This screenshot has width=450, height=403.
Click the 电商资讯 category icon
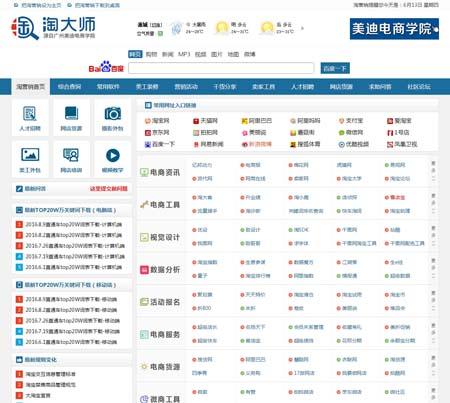point(144,172)
